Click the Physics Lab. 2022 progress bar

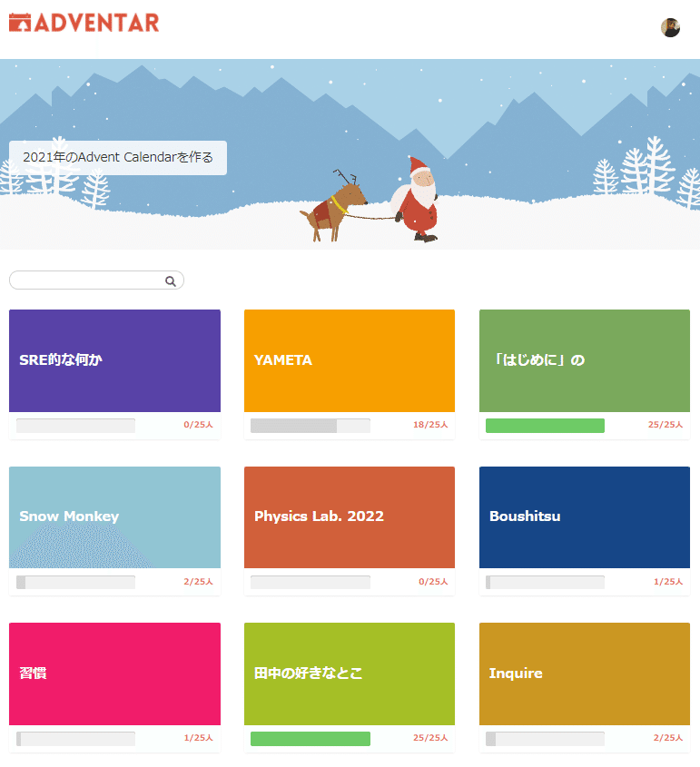(x=311, y=582)
